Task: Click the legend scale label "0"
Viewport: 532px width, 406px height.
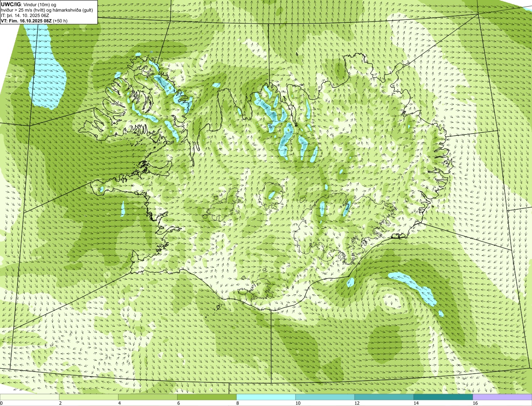Action: (x=1, y=404)
